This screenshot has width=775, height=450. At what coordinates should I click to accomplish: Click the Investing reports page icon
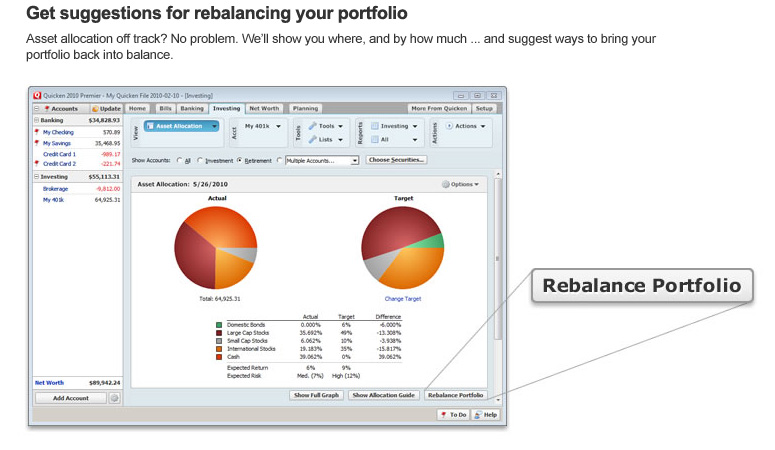click(x=375, y=126)
